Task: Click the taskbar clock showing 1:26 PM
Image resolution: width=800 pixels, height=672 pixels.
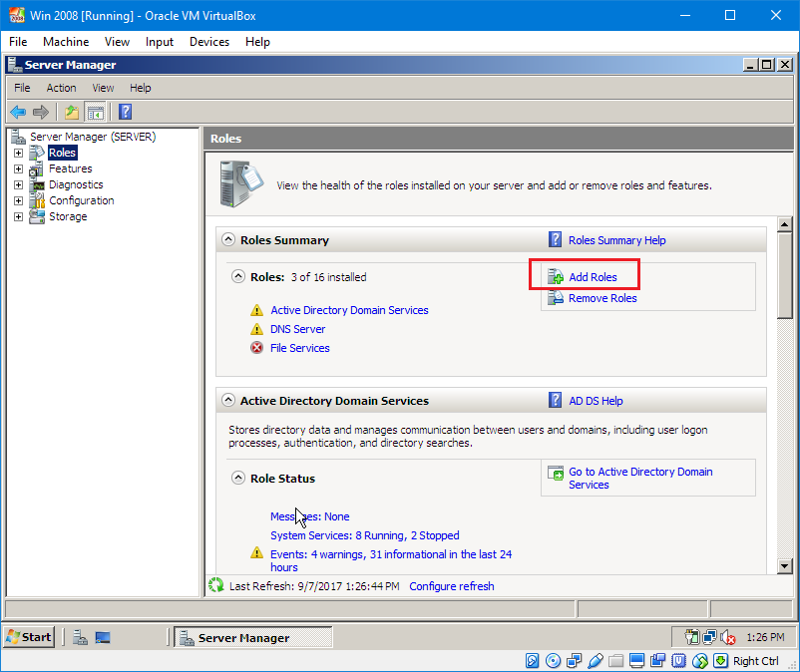Action: point(765,637)
